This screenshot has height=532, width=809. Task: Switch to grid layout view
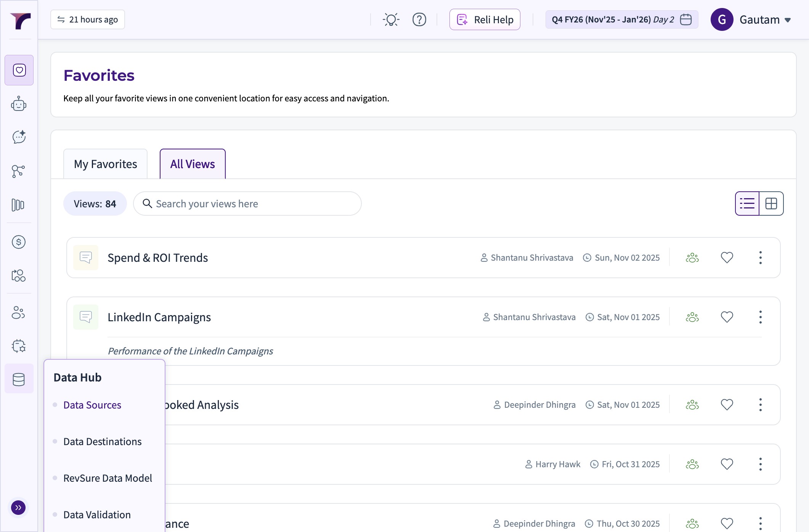coord(771,204)
